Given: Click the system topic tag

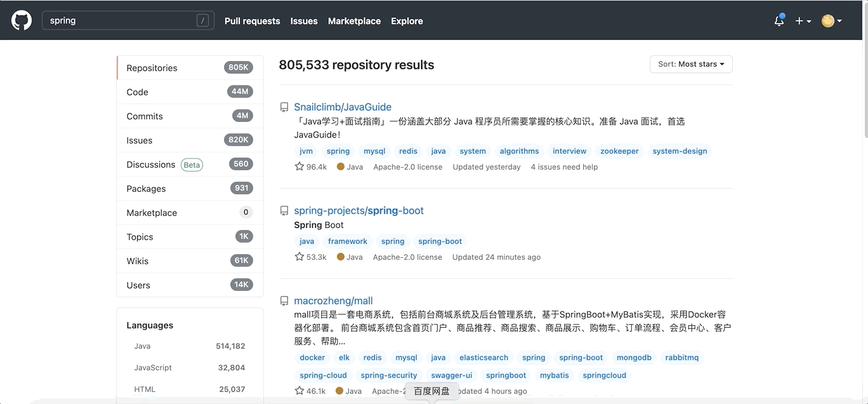Looking at the screenshot, I should pyautogui.click(x=473, y=151).
